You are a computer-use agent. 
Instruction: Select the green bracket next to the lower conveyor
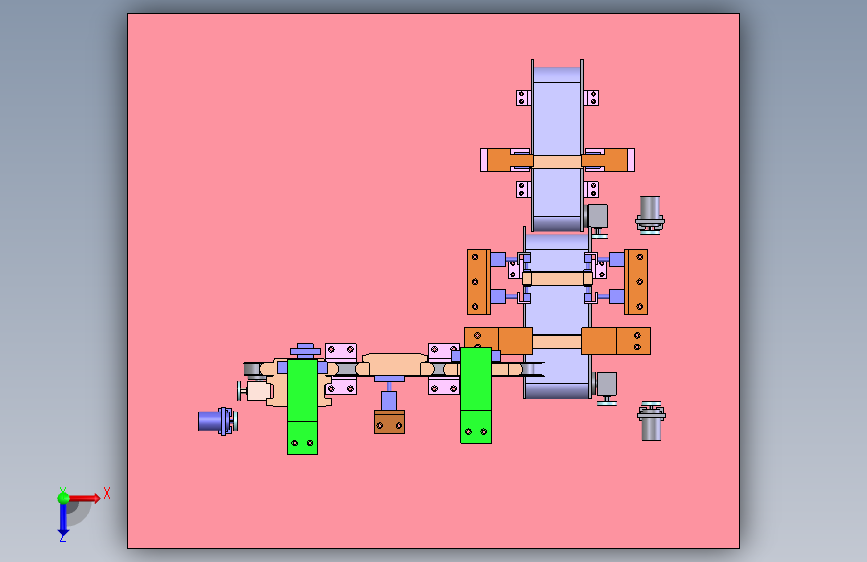[476, 395]
